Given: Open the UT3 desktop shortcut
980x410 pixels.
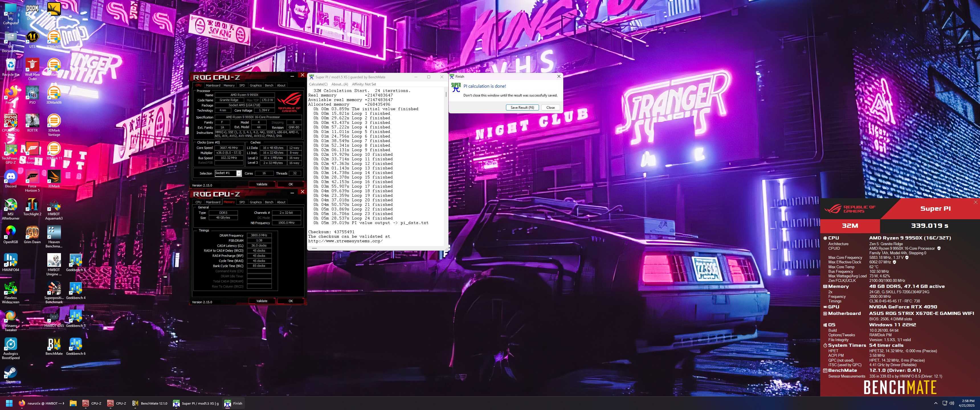Looking at the screenshot, I should pyautogui.click(x=32, y=40).
